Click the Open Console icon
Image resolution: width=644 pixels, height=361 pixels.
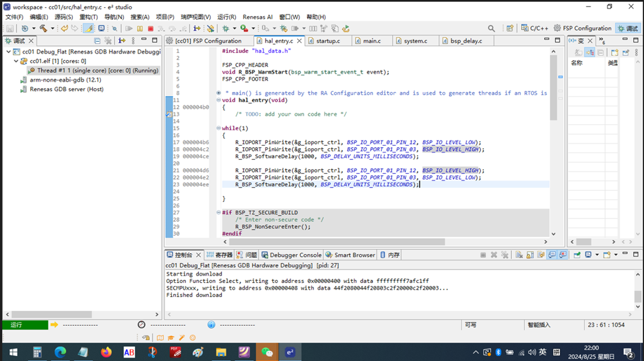click(607, 255)
